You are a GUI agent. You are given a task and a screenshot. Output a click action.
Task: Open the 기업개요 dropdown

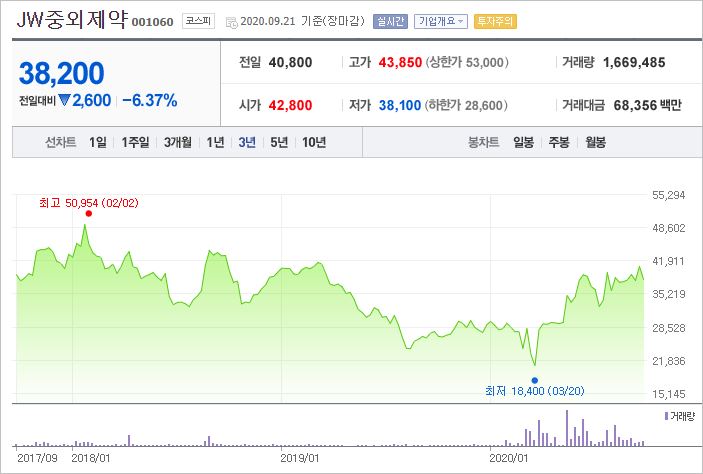[441, 21]
